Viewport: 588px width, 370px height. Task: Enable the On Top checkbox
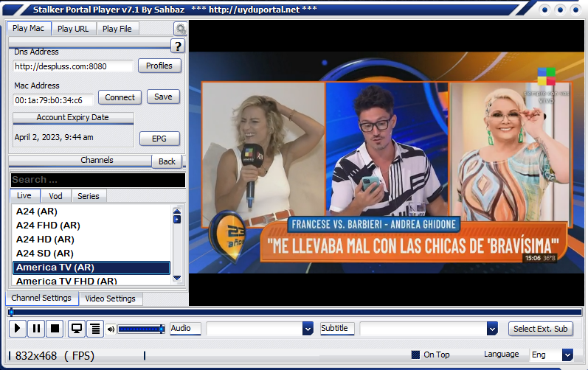[415, 355]
